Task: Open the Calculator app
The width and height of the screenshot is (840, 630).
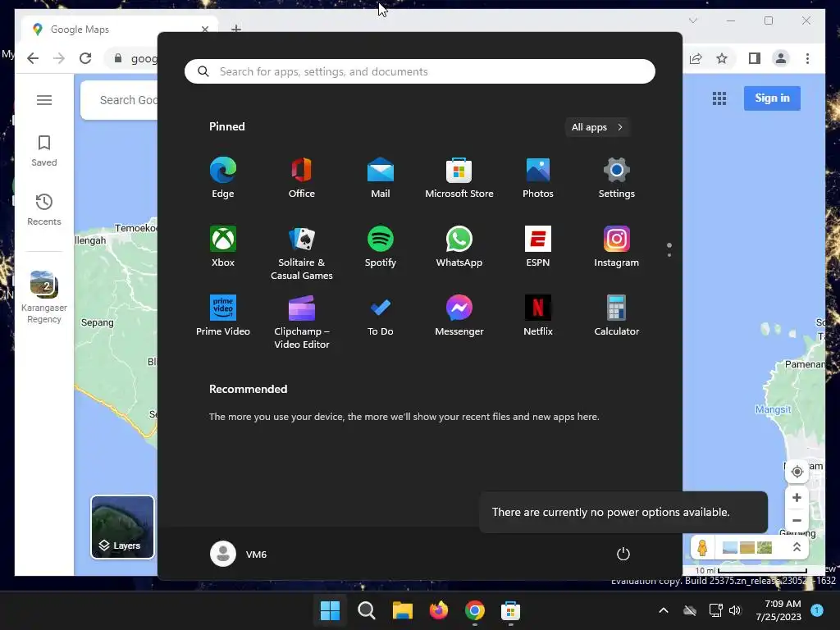Action: [x=617, y=316]
